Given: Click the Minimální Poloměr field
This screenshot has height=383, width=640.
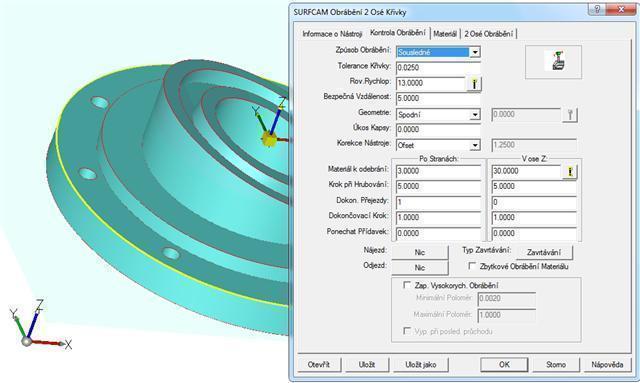Looking at the screenshot, I should pos(507,298).
